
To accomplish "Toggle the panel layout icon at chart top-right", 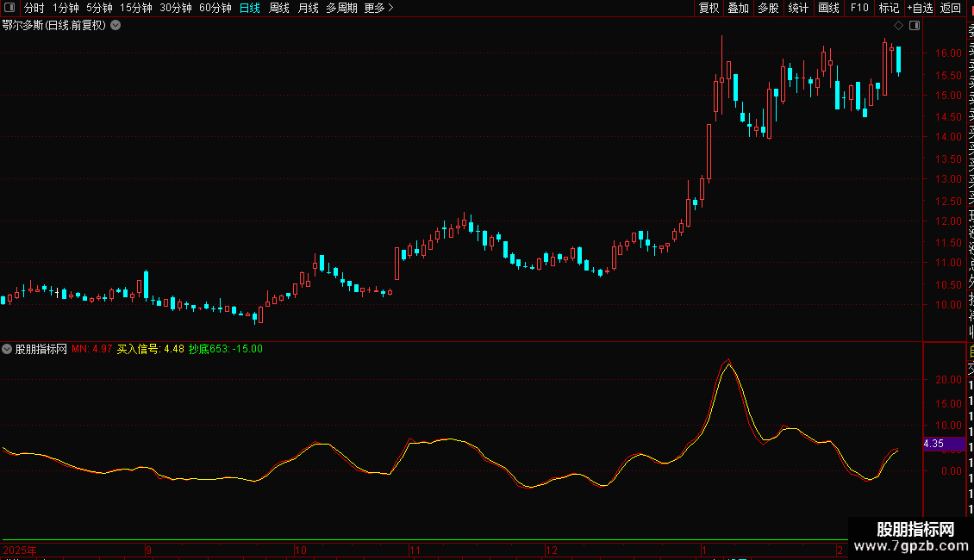I will (x=915, y=26).
